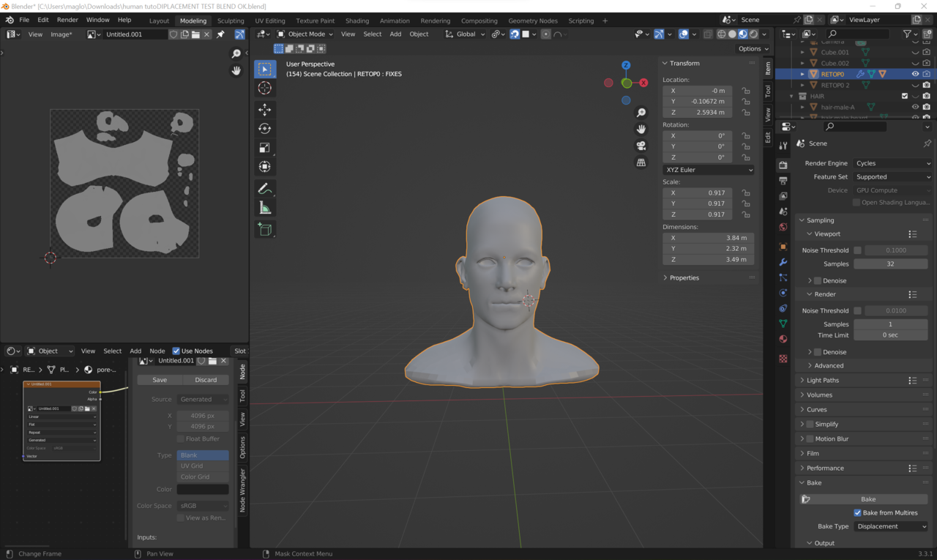Select the Rotate tool in viewport toolbar

pos(264,129)
